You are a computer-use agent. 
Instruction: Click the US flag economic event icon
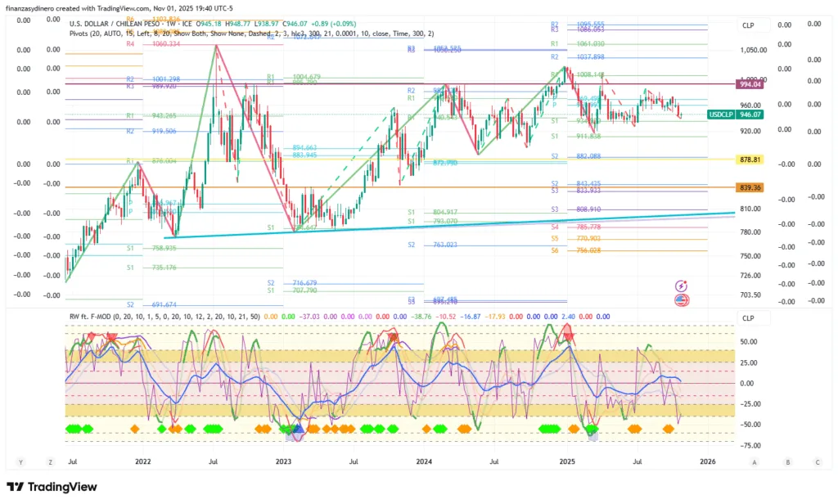(x=681, y=300)
